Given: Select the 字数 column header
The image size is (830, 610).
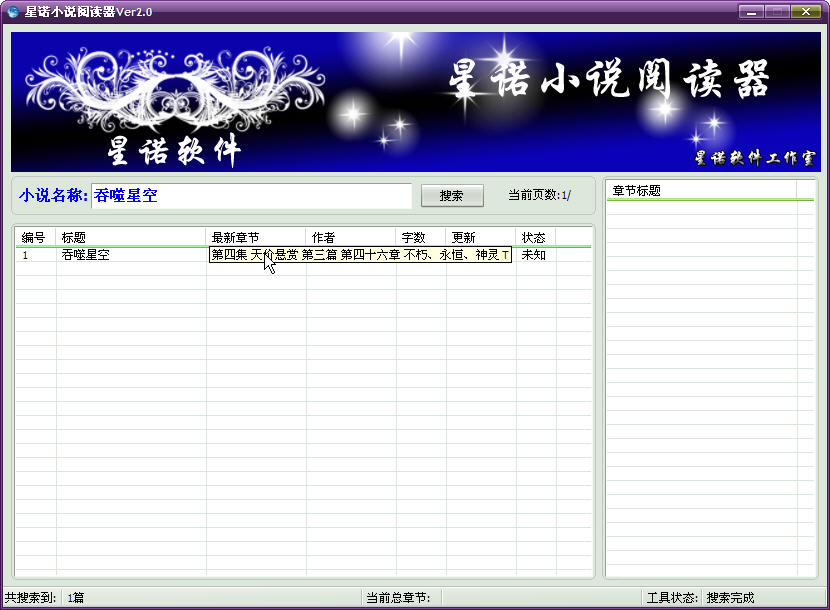Looking at the screenshot, I should (x=420, y=238).
